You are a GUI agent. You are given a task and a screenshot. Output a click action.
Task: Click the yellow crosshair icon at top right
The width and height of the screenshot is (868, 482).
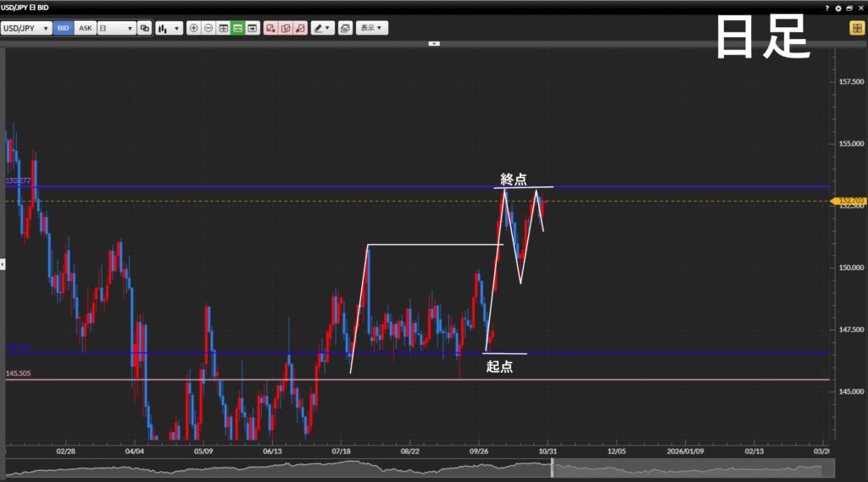coord(856,28)
